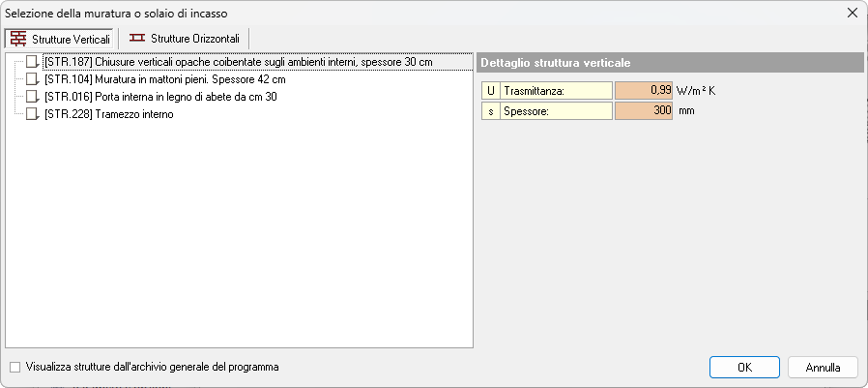Click the s symbol cell for Spessore
The height and width of the screenshot is (388, 868).
pos(491,110)
